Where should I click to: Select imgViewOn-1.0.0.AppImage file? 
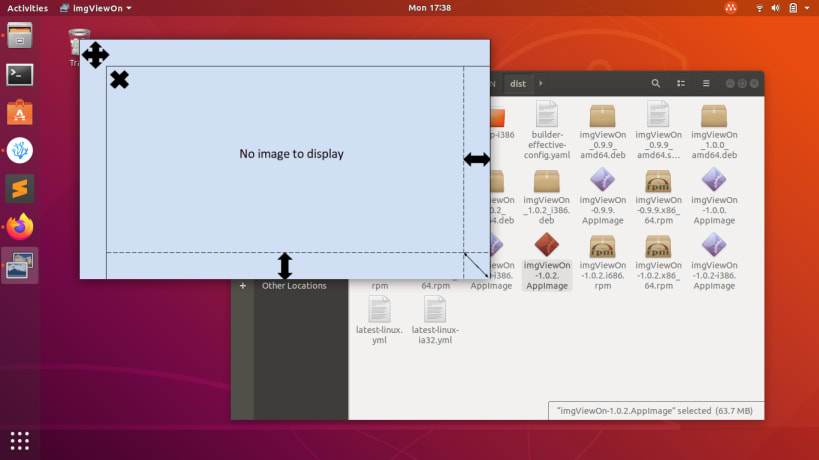coord(714,196)
